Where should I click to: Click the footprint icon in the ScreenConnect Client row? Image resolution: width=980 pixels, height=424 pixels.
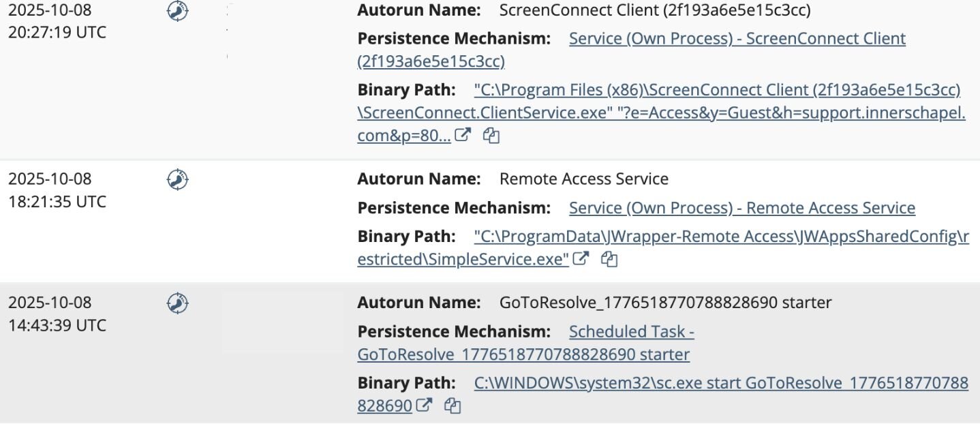click(177, 12)
